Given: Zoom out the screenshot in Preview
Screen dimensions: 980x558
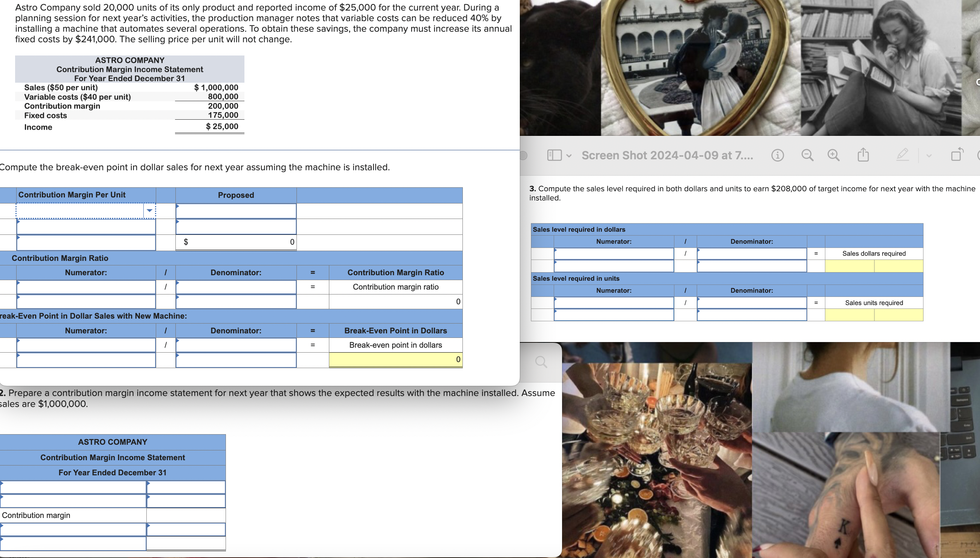Looking at the screenshot, I should coord(807,155).
